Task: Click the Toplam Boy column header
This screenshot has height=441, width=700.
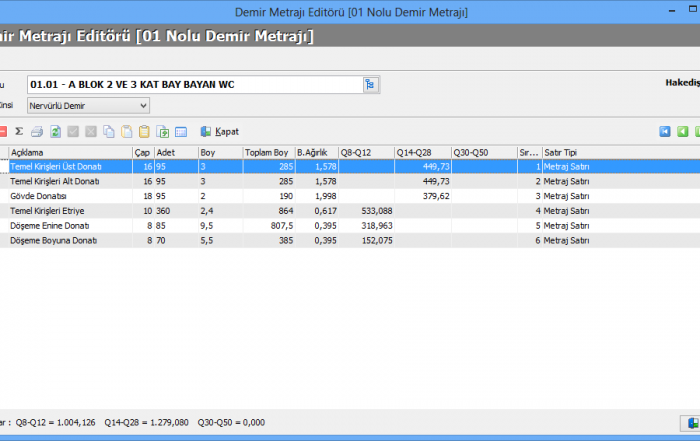Action: click(x=267, y=152)
